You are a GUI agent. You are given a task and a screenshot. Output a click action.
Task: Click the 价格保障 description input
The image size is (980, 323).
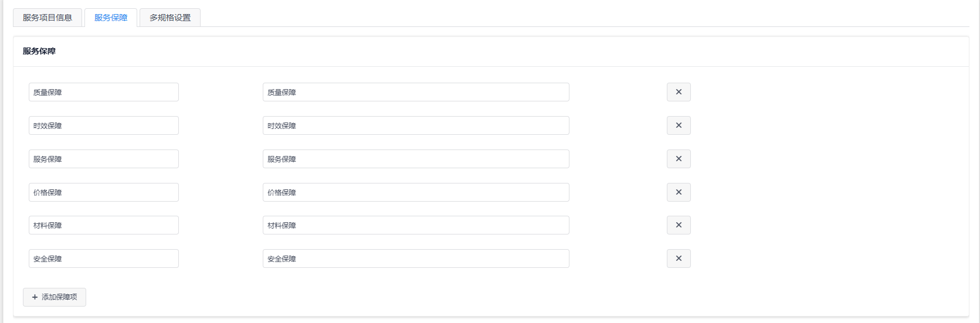416,192
